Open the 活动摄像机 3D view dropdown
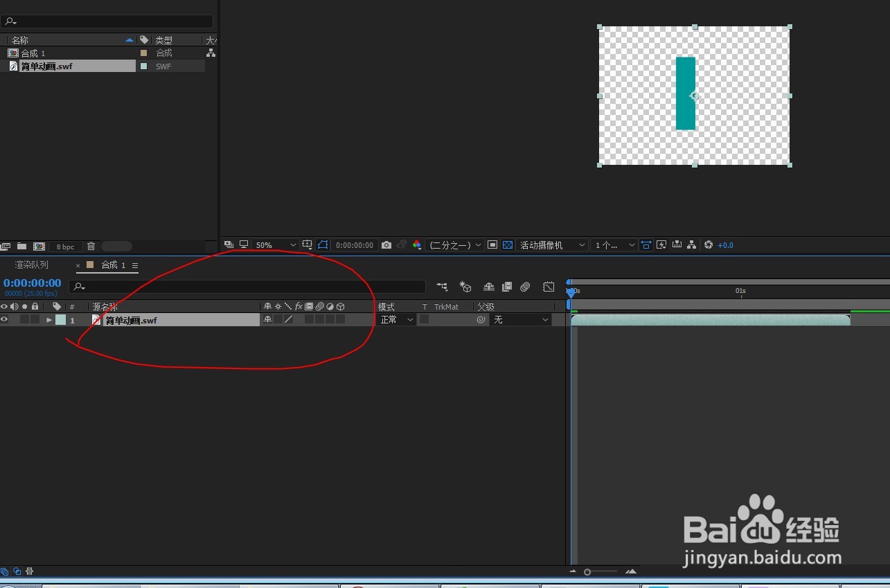The height and width of the screenshot is (588, 890). tap(552, 244)
